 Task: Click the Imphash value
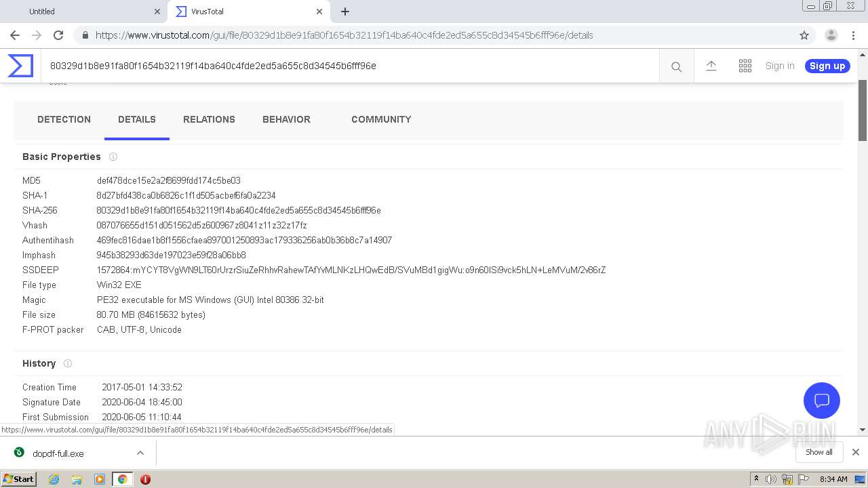[171, 256]
